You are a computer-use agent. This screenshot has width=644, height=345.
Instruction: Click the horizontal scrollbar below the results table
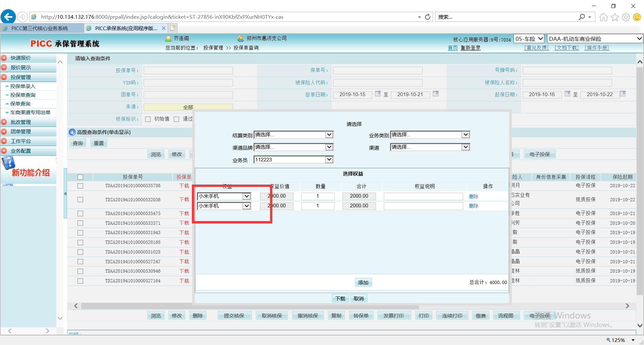[250, 306]
